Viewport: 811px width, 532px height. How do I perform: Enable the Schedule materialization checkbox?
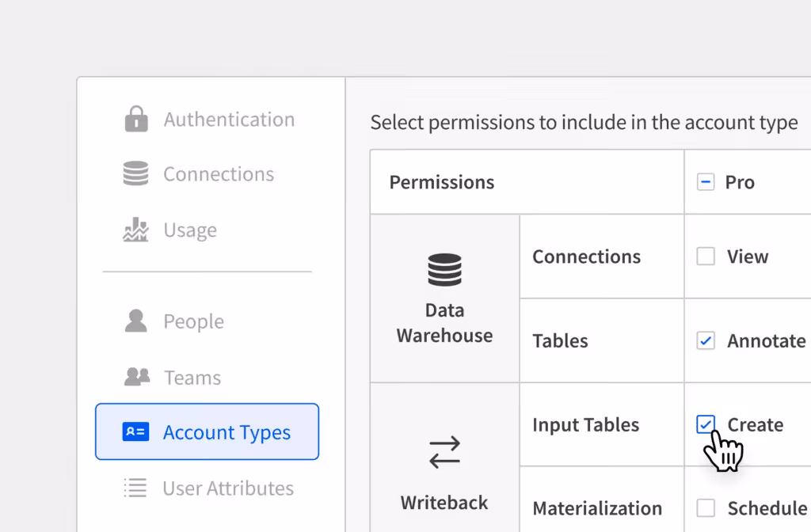coord(706,508)
